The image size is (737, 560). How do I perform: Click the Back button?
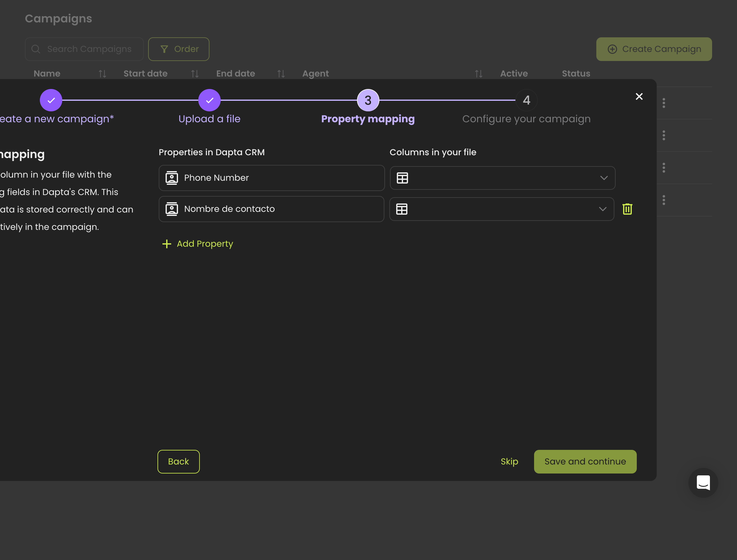click(178, 461)
